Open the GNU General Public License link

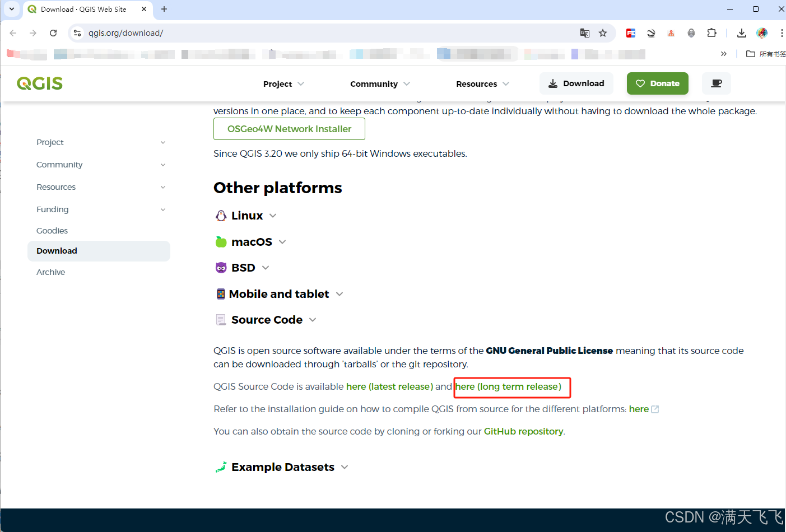click(549, 351)
